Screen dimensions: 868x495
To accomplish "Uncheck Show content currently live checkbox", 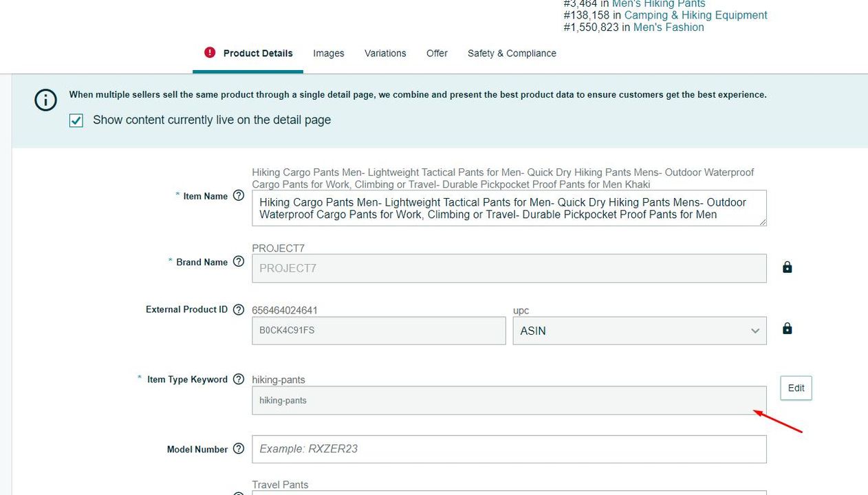I will tap(76, 120).
